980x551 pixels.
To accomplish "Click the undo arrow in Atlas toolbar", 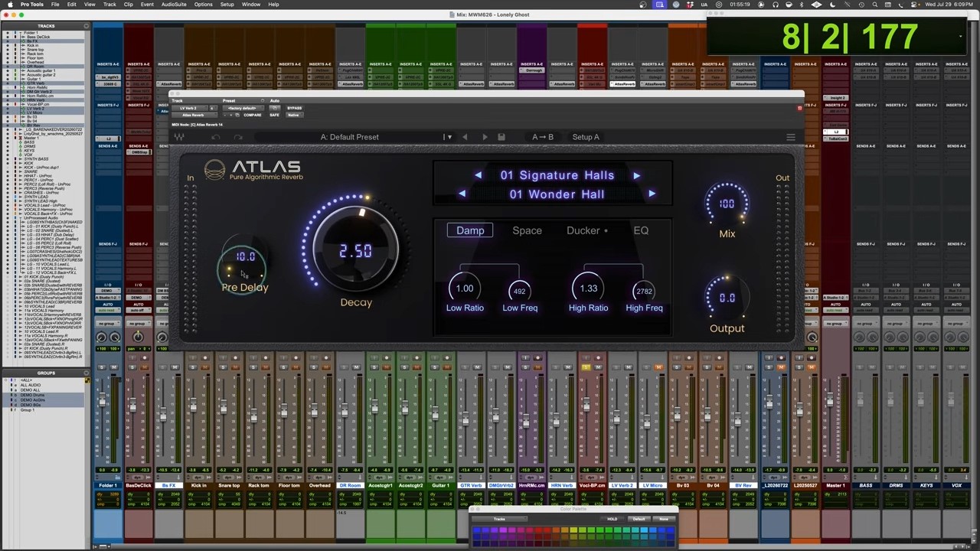I will tap(216, 137).
